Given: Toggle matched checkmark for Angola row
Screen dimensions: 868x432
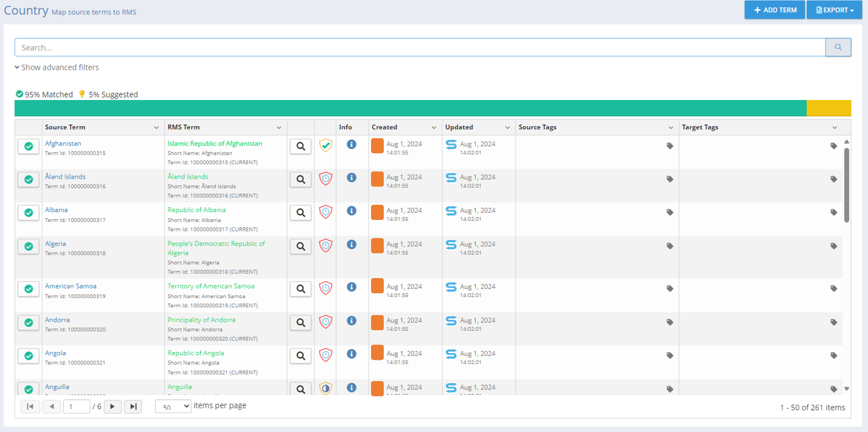Looking at the screenshot, I should (28, 356).
